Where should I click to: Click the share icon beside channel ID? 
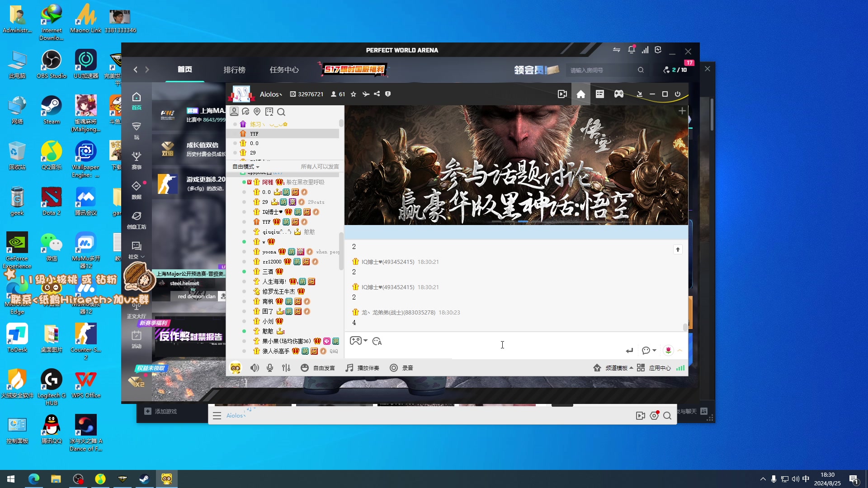click(377, 94)
